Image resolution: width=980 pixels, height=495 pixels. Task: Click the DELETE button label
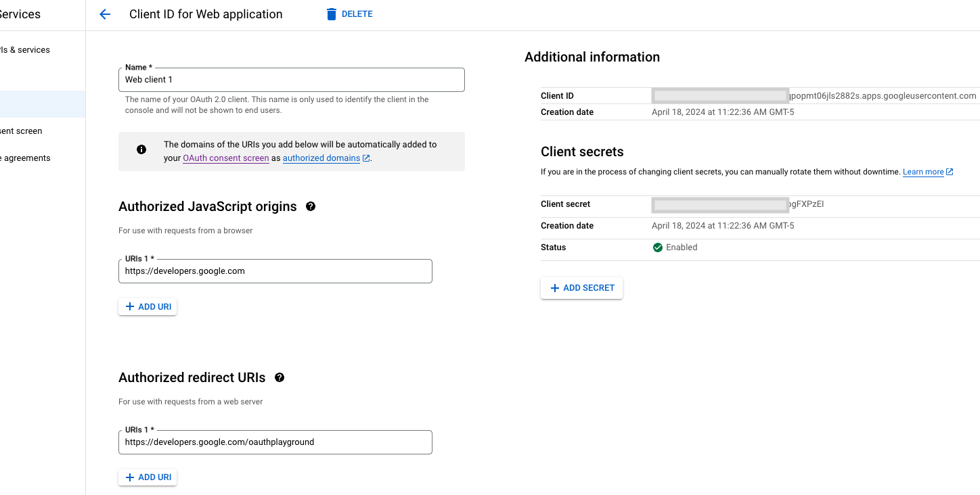click(x=357, y=14)
